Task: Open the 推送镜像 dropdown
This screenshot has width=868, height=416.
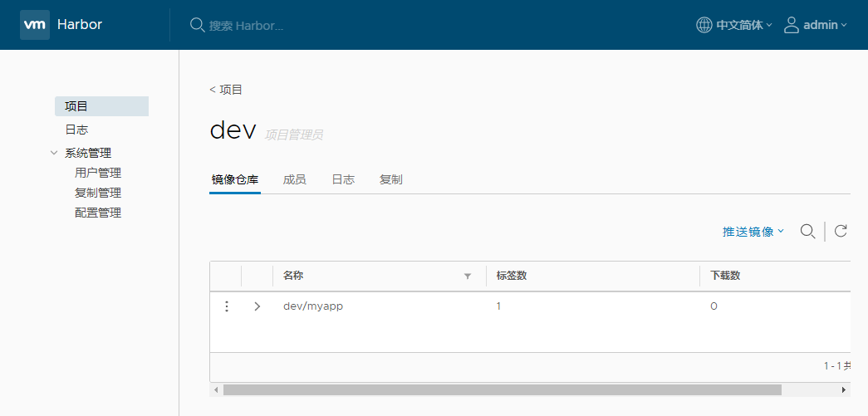Action: [x=753, y=232]
